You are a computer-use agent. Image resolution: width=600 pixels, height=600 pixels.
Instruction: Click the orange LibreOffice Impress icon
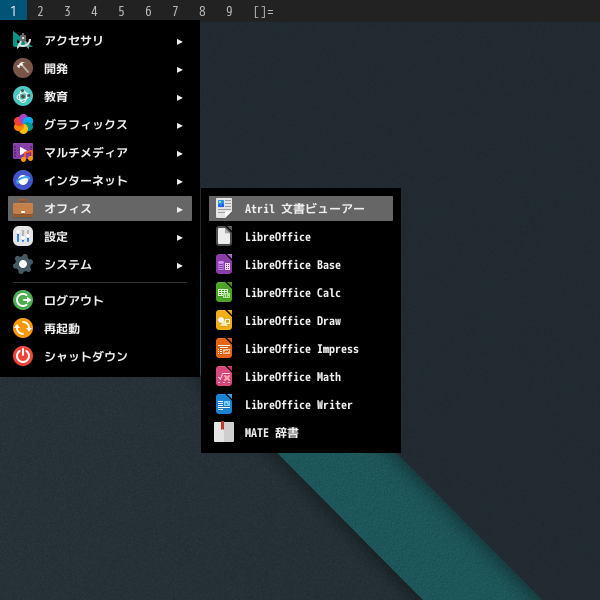[224, 349]
